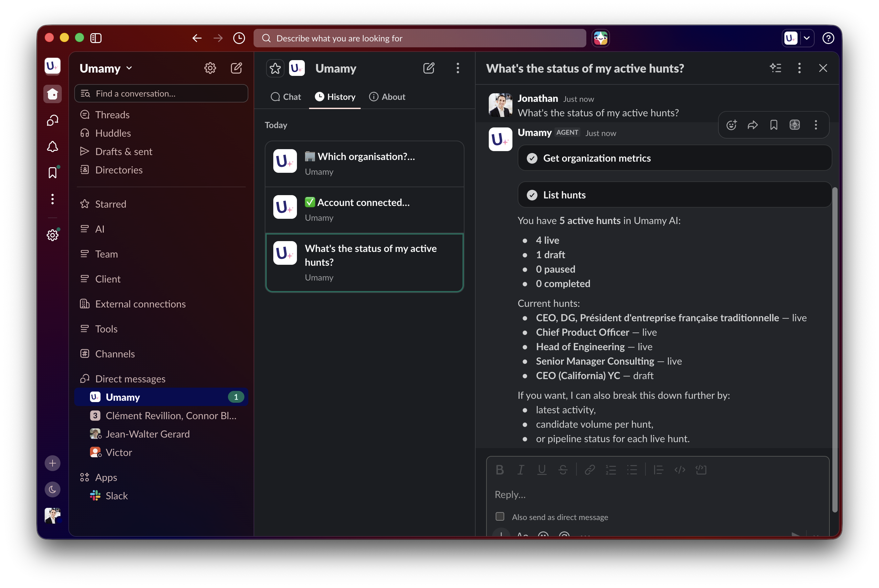879x588 pixels.
Task: Switch to the About tab
Action: coord(387,97)
